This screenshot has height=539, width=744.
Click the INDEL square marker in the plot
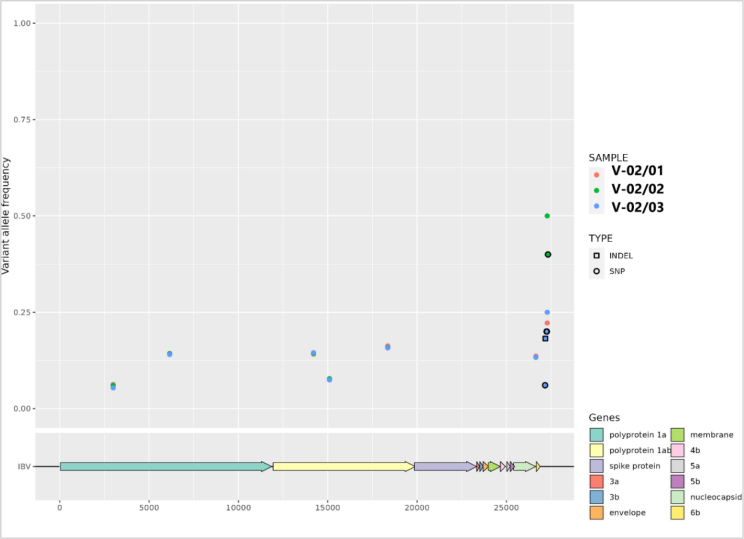click(545, 338)
